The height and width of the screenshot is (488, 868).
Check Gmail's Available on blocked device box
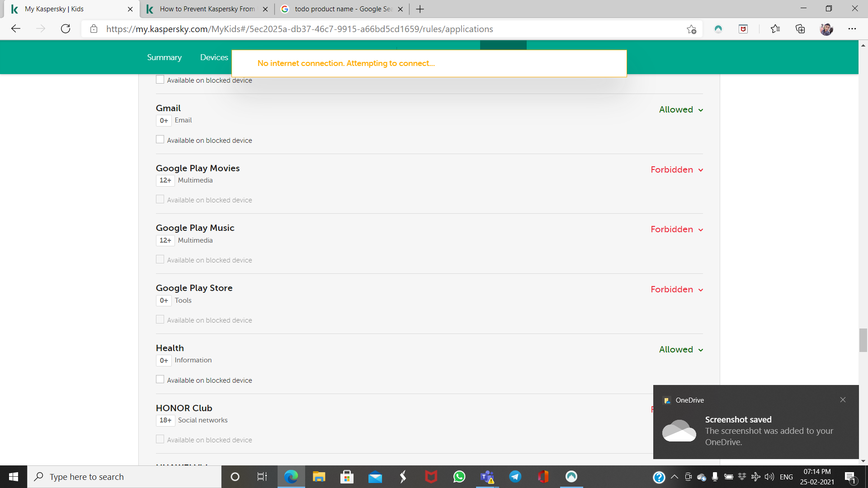[160, 140]
